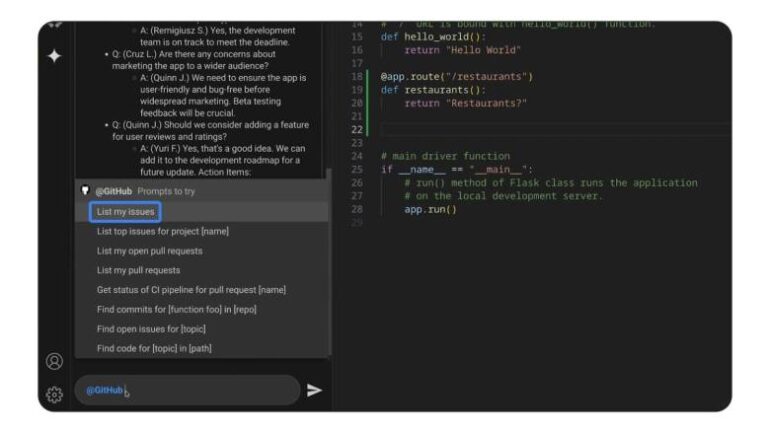Select 'List my pull requests' suggestion
This screenshot has height=433, width=770.
coord(138,270)
